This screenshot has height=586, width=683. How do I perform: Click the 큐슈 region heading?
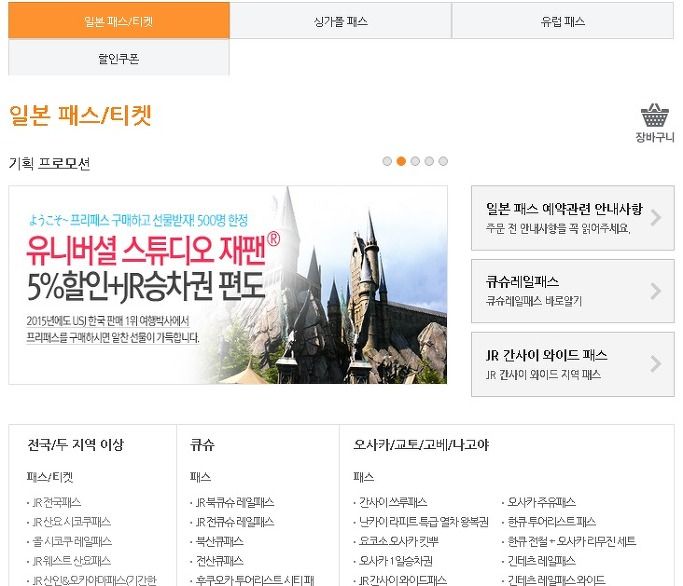coord(203,445)
